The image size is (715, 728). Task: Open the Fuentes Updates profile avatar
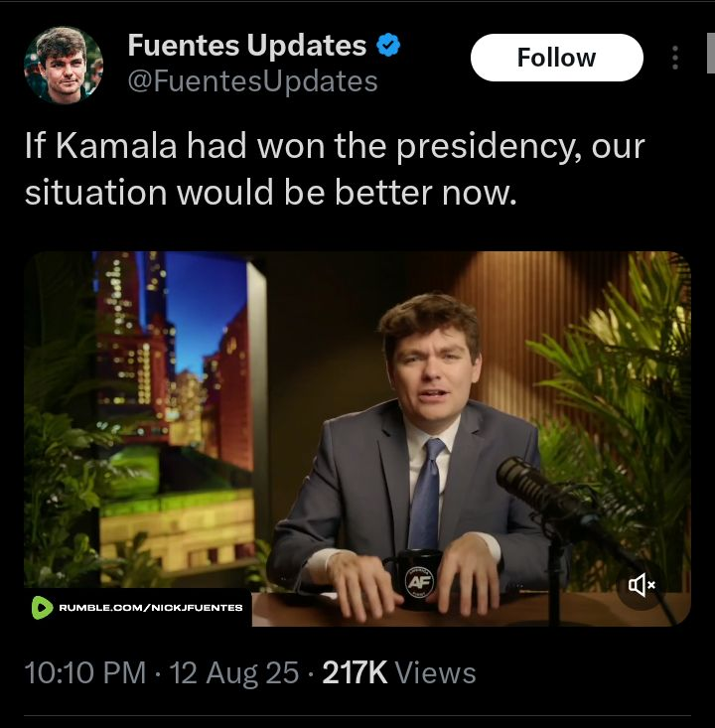64,65
